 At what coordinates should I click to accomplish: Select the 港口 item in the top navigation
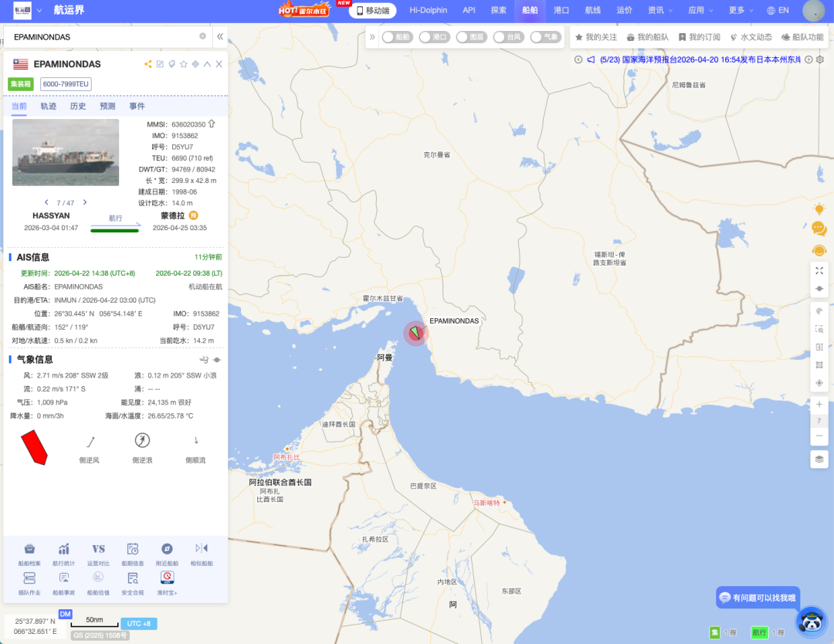point(561,10)
